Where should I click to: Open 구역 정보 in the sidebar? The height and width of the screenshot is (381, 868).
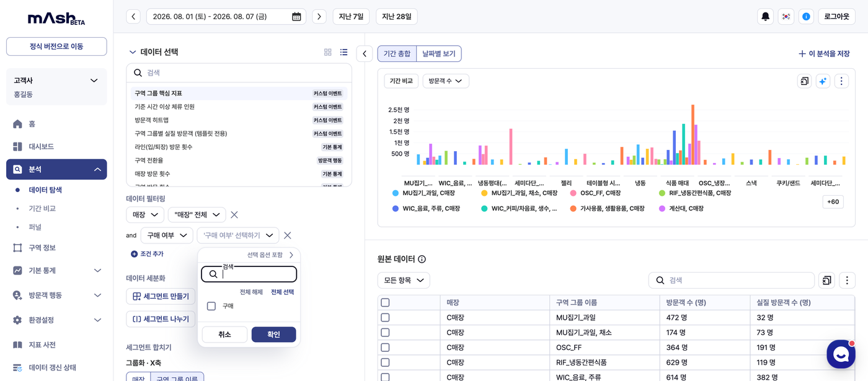point(56,248)
